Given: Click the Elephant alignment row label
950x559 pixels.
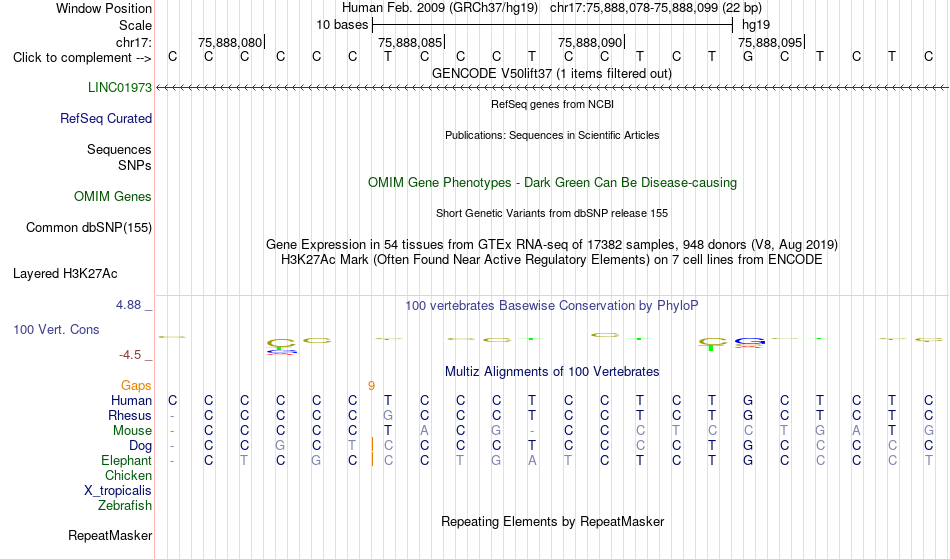Looking at the screenshot, I should coord(126,460).
